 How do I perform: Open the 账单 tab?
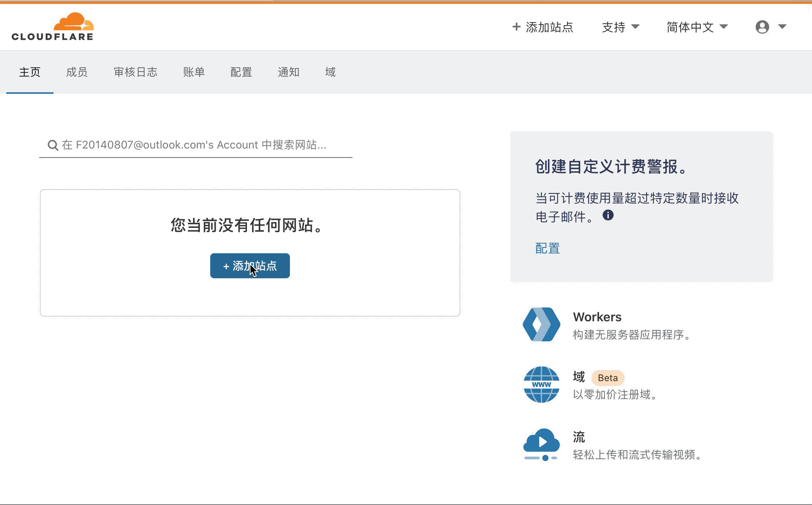(194, 72)
